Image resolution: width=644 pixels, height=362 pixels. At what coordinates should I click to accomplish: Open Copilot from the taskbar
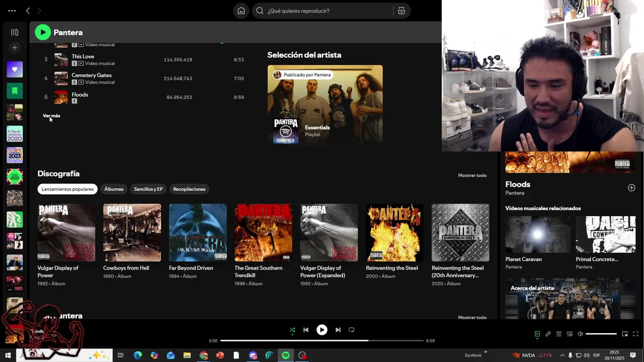[x=154, y=355]
